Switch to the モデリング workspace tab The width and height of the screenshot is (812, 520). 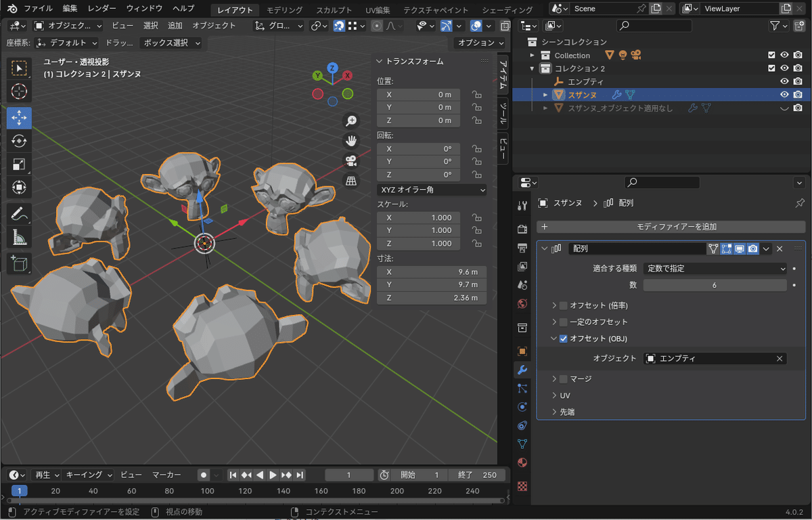[x=284, y=10]
